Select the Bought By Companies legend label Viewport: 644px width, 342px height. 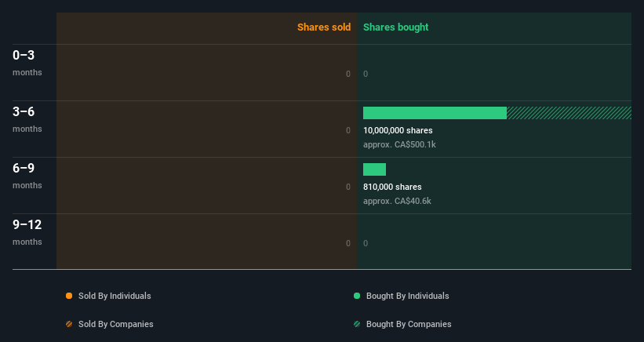coord(409,324)
